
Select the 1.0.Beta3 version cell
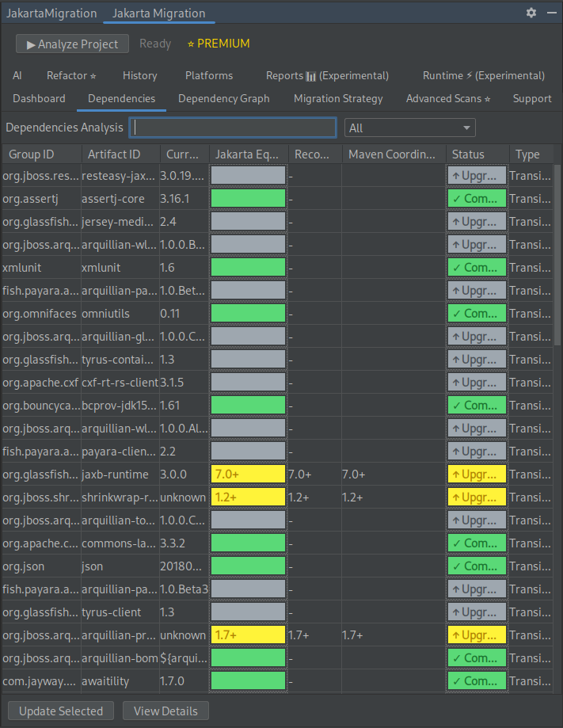184,589
